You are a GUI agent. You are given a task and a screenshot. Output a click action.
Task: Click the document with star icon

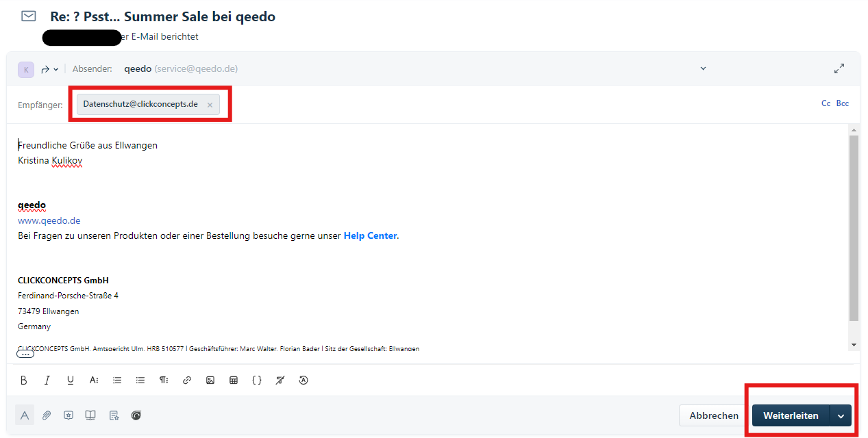tap(114, 415)
